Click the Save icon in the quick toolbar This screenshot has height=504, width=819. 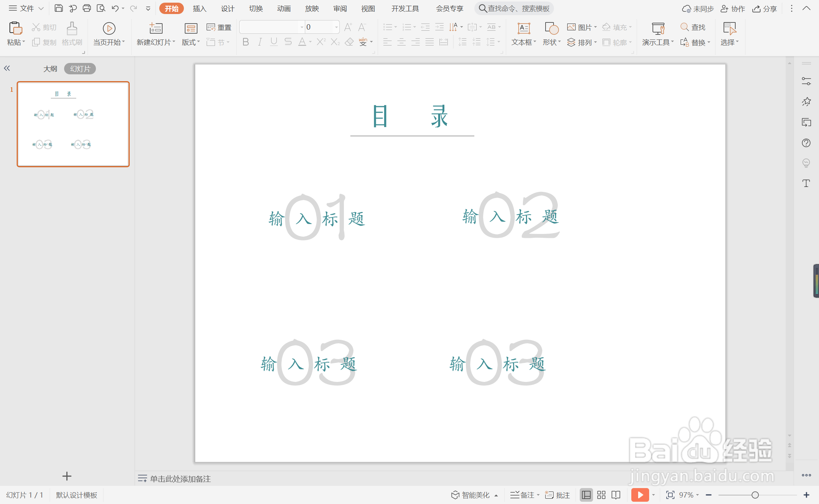tap(58, 8)
